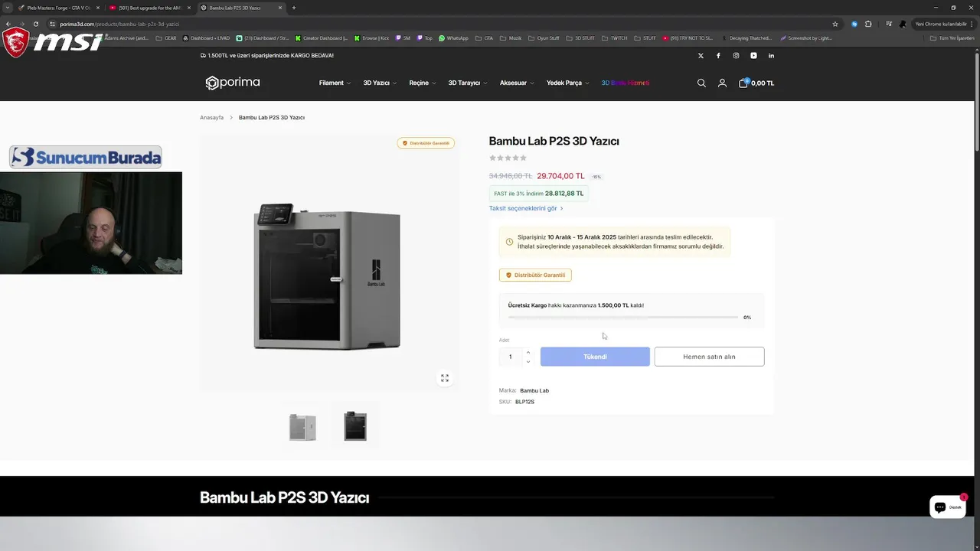
Task: Click the Hemen satın alın button
Action: pos(709,357)
